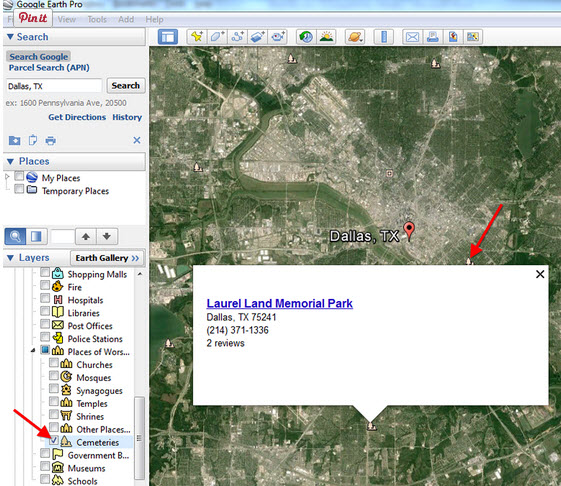Open Laurel Land Memorial Park link
561x486 pixels.
point(279,303)
